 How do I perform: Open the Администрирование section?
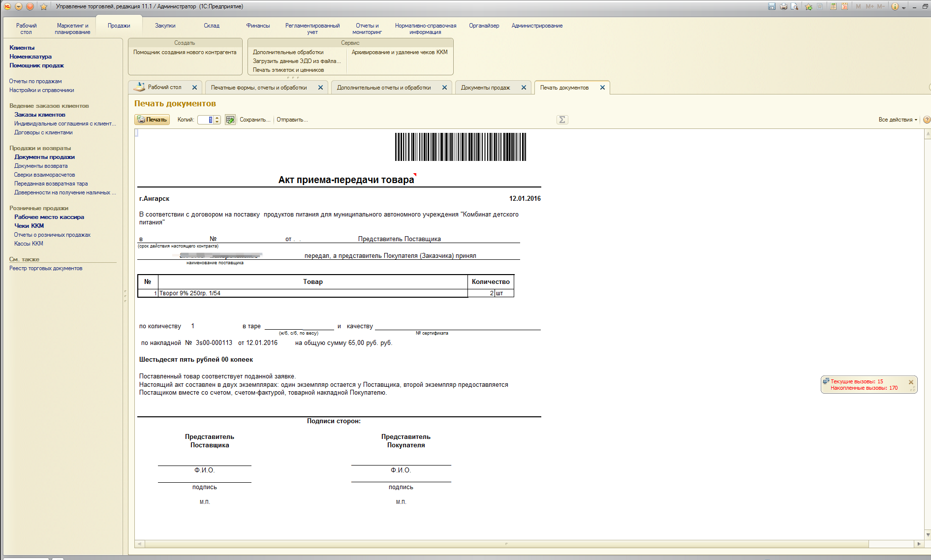(537, 26)
